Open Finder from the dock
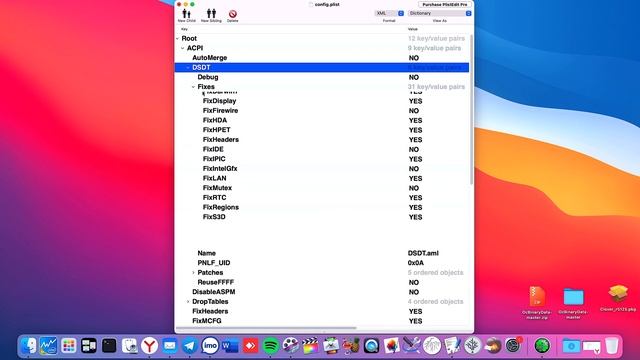This screenshot has width=640, height=360. pos(29,346)
